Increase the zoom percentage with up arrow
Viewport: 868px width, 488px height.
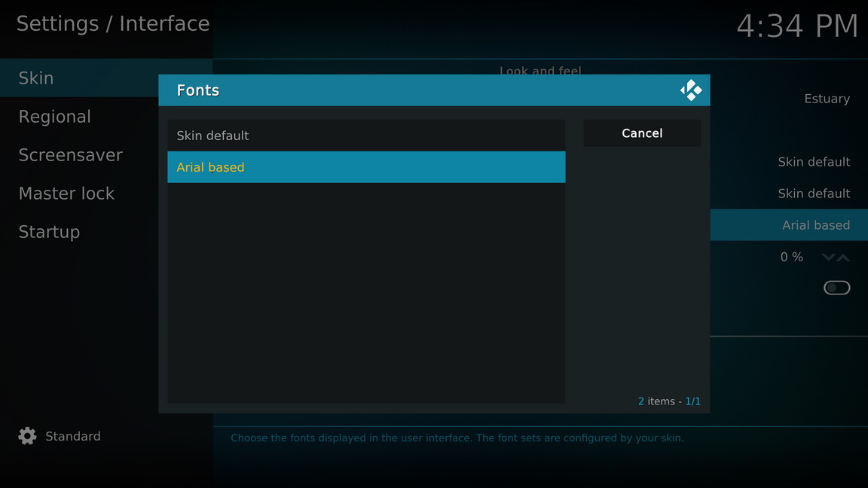(843, 258)
